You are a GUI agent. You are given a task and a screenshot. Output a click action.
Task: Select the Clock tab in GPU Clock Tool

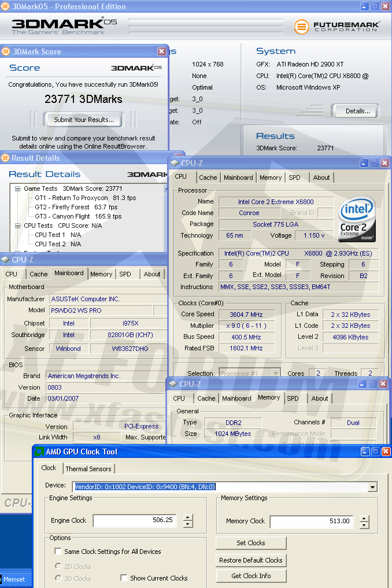(x=49, y=468)
